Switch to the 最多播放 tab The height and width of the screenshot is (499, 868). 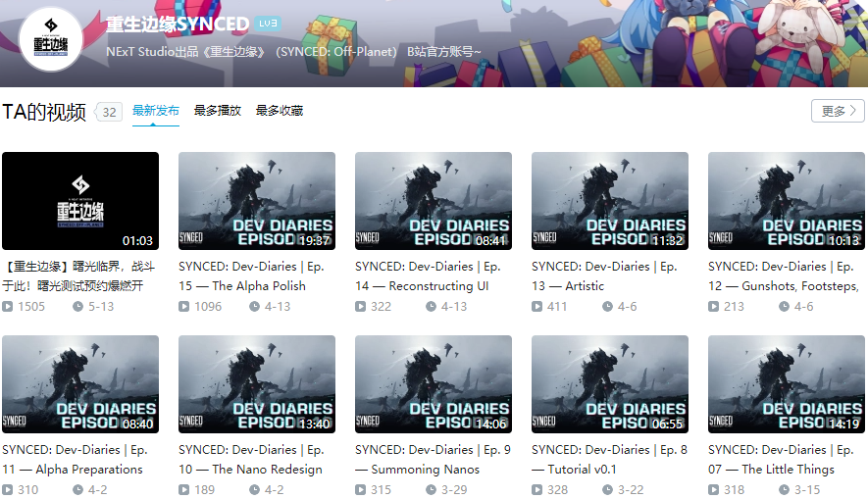[218, 111]
